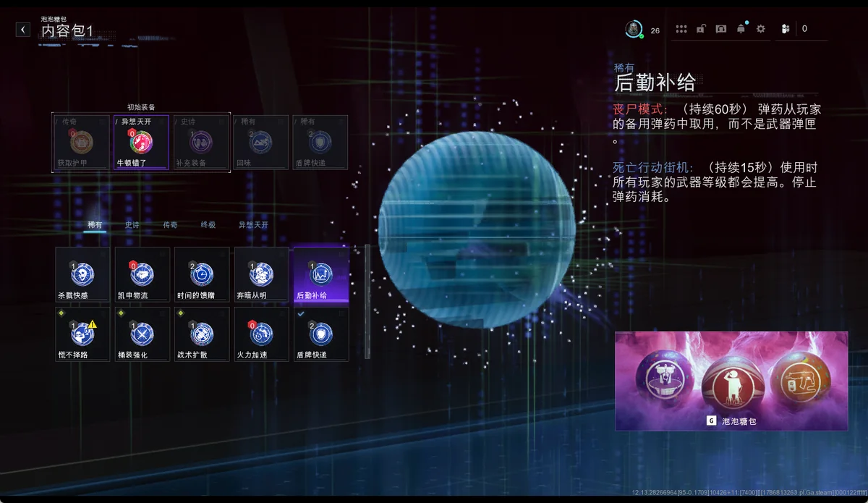Select the 凯申物流 gobblegum
868x503 pixels.
142,275
